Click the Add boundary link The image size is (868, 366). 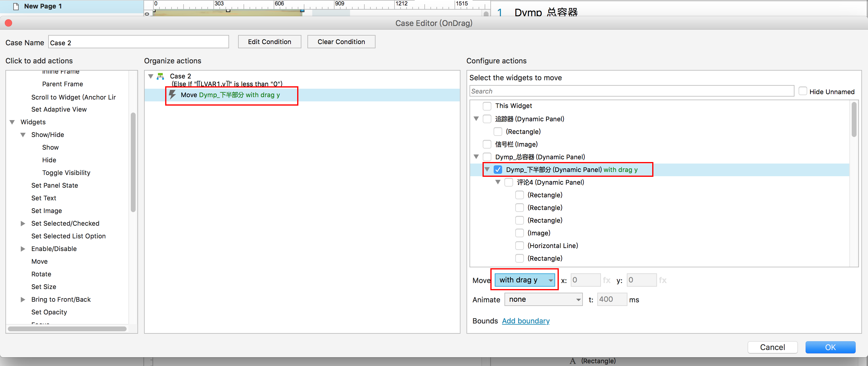pyautogui.click(x=525, y=321)
